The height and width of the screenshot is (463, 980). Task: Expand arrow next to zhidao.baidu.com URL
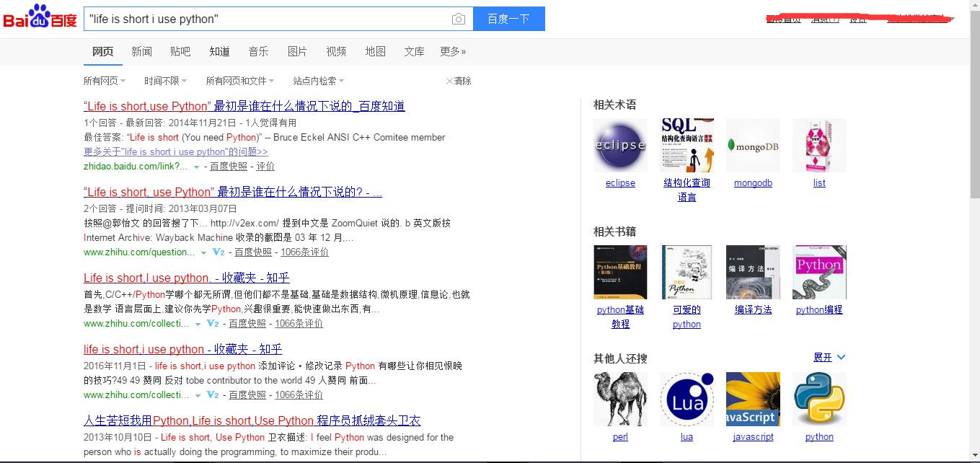(196, 167)
